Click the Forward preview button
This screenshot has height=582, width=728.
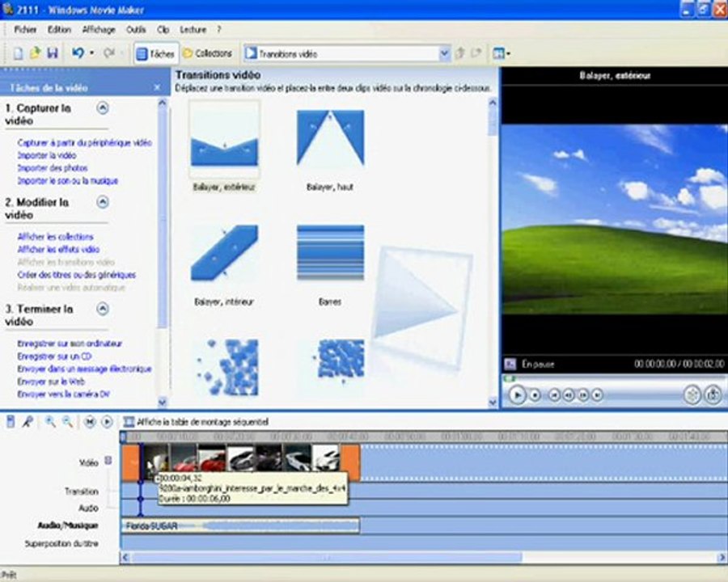click(x=598, y=395)
